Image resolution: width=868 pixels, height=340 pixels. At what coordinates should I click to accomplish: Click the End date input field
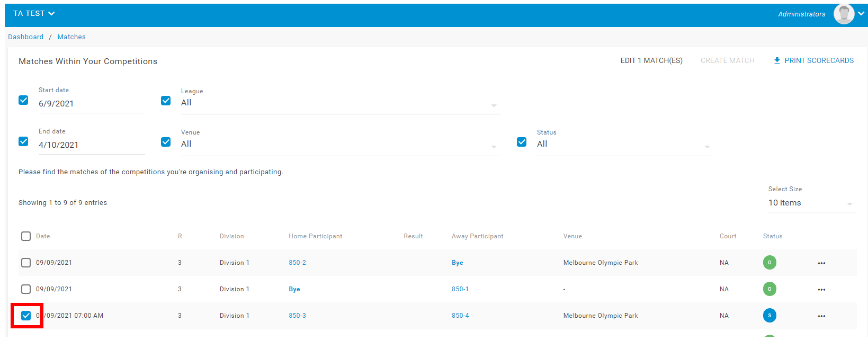[x=91, y=145]
